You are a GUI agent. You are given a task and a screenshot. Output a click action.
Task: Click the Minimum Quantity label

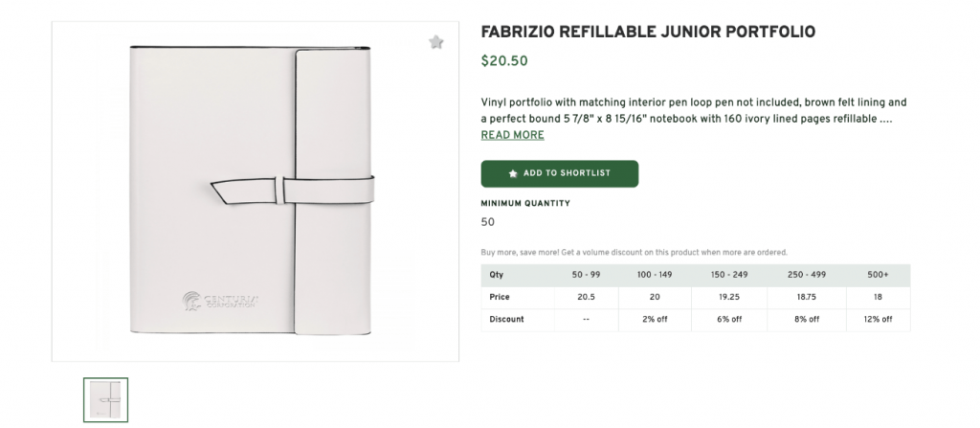coord(525,203)
